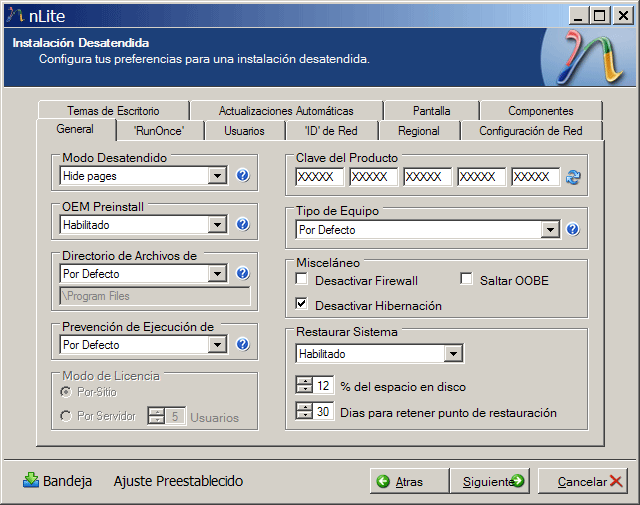Open help for Prevención de Ejecución
640x505 pixels.
(x=243, y=344)
